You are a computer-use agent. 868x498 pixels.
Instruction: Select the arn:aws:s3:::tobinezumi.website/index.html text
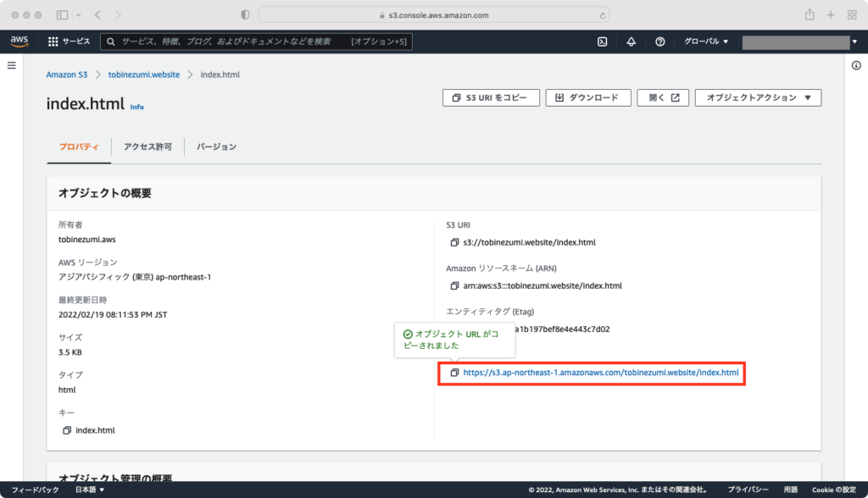click(542, 285)
